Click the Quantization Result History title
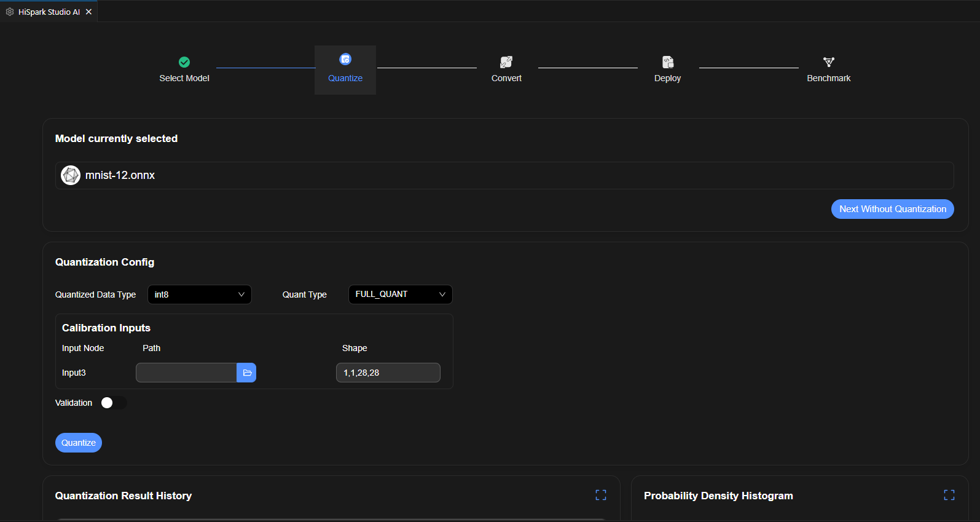The height and width of the screenshot is (522, 980). (123, 496)
